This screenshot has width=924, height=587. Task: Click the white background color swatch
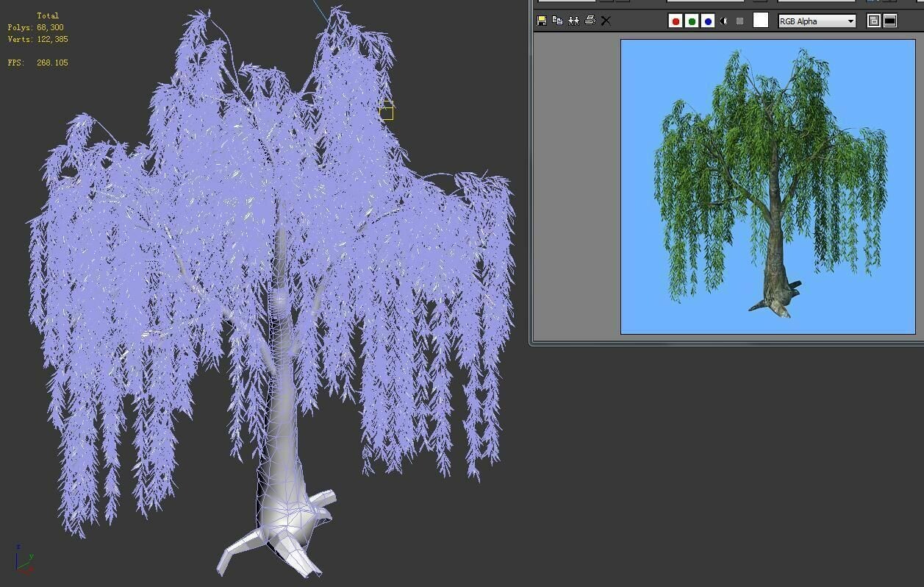coord(761,21)
